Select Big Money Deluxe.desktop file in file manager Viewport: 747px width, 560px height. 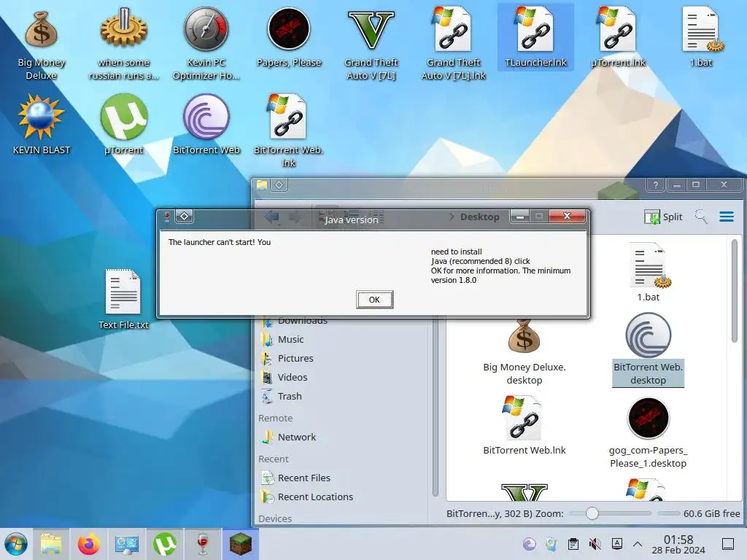[x=524, y=352]
